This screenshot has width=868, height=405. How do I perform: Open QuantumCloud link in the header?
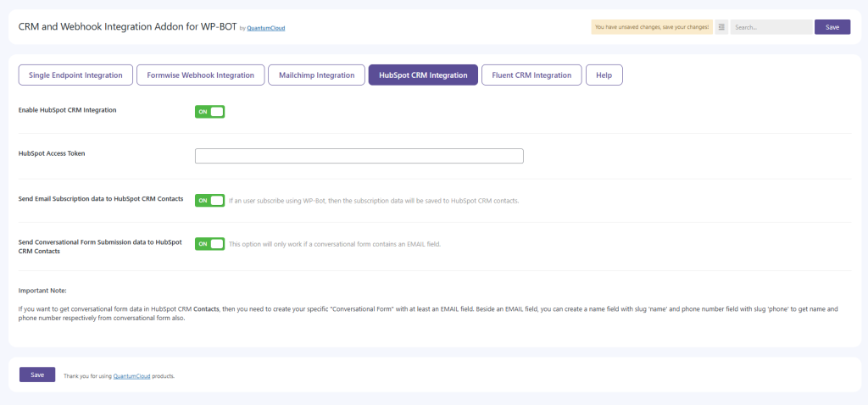coord(265,28)
